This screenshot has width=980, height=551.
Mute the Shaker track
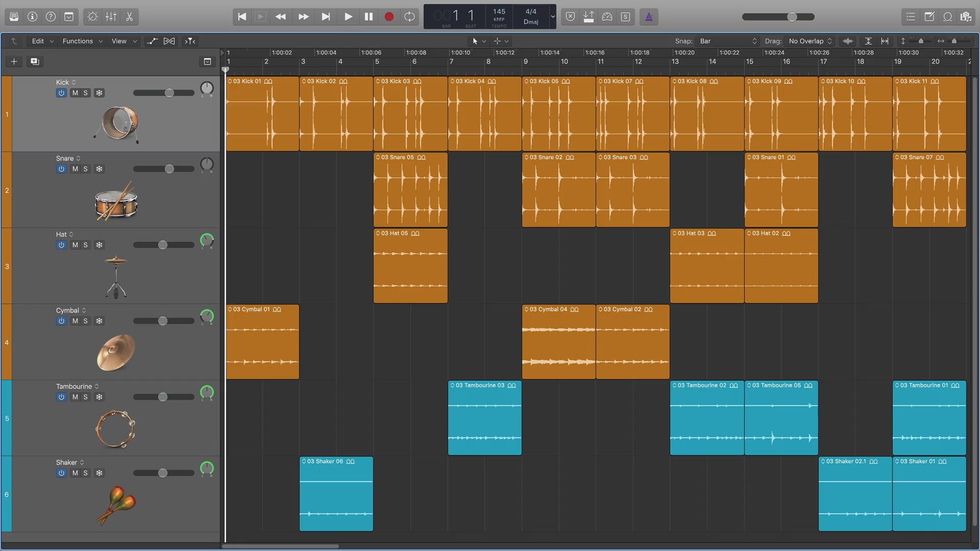[x=75, y=473]
